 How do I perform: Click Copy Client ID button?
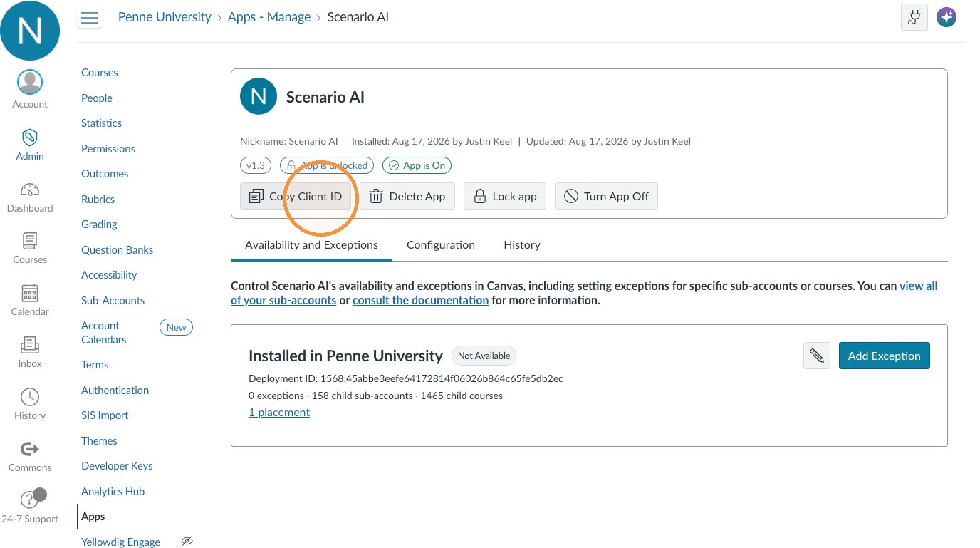tap(296, 196)
